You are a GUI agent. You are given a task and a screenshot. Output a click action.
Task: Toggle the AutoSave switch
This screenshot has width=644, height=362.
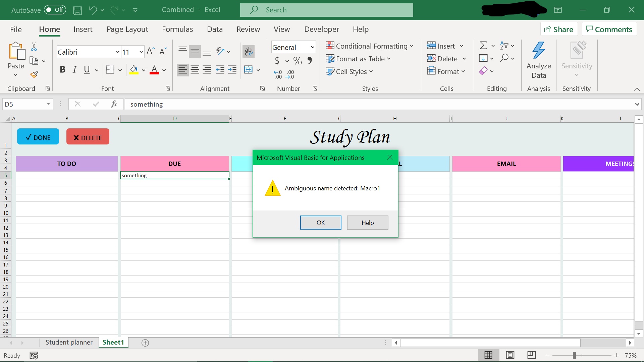click(x=55, y=10)
